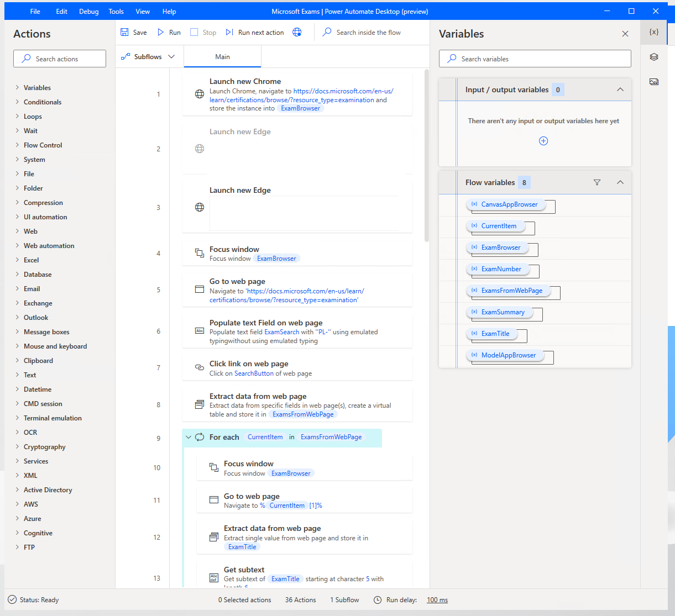Image resolution: width=675 pixels, height=616 pixels.
Task: Click the Stop button in the toolbar
Action: (203, 33)
